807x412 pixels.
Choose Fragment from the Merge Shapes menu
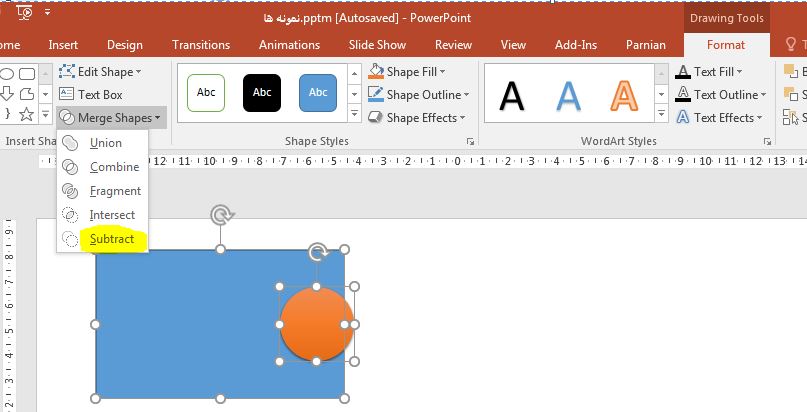point(102,191)
